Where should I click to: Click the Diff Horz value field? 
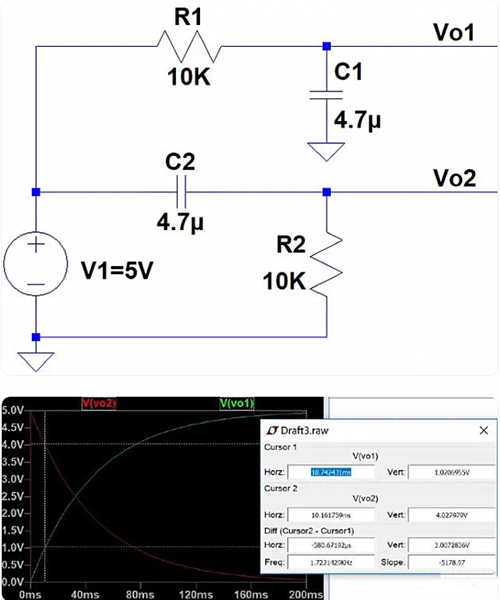tap(331, 545)
